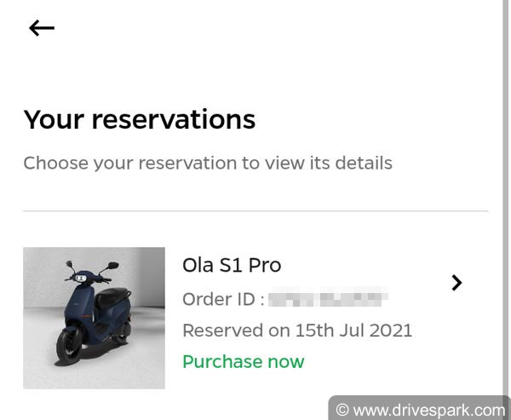This screenshot has height=420, width=511.
Task: Click the green Purchase now link
Action: [x=243, y=361]
